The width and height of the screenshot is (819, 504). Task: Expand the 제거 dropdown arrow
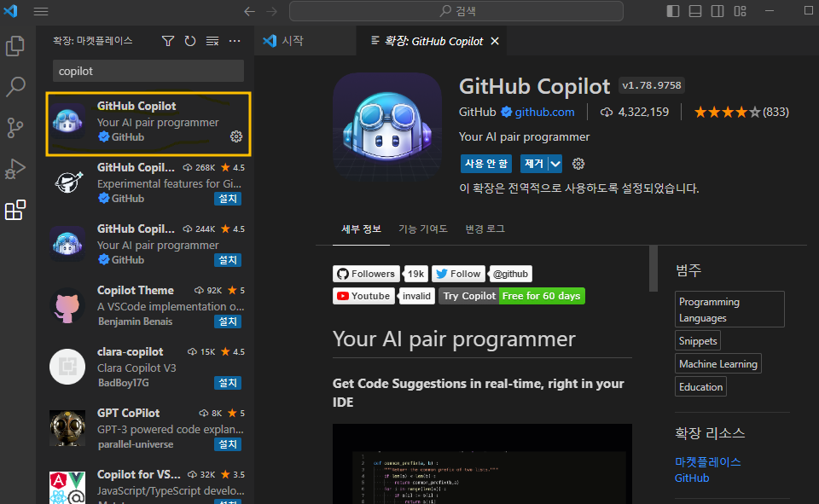point(555,164)
